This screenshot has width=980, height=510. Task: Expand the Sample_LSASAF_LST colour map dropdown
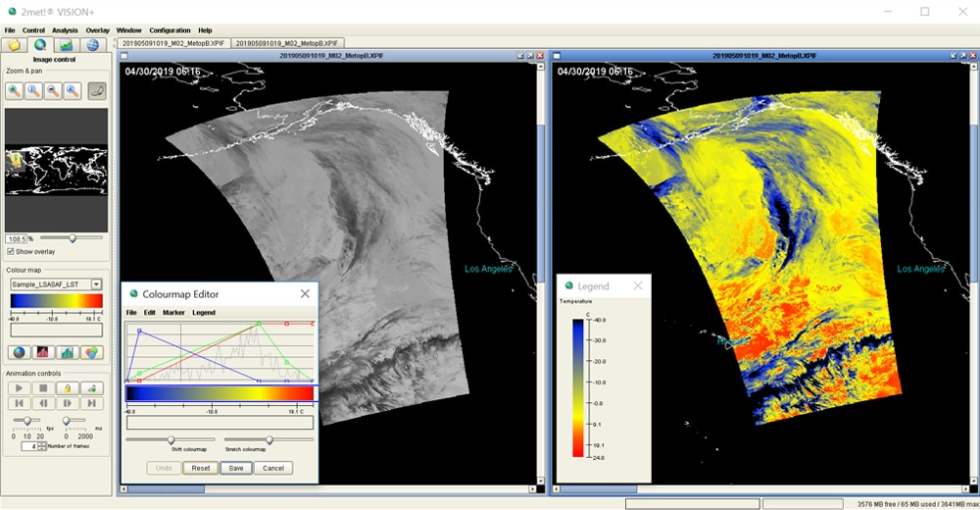[x=96, y=284]
